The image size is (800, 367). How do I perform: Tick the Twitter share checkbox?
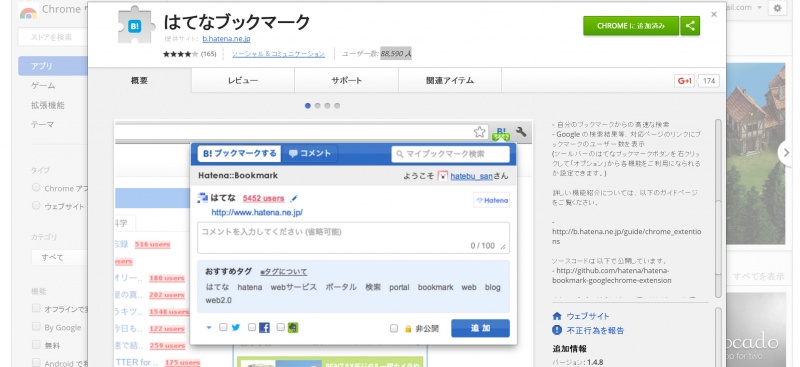(x=223, y=328)
